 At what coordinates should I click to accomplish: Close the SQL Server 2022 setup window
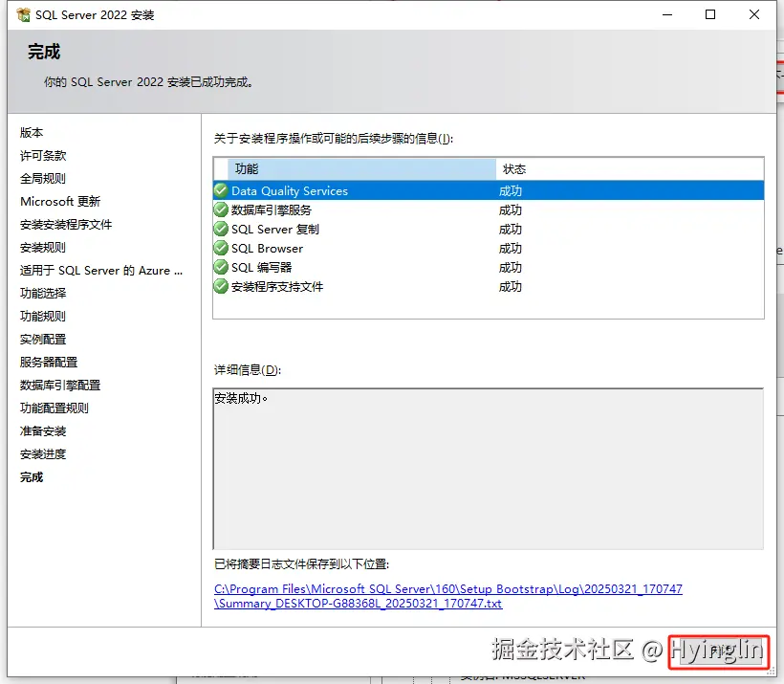754,14
